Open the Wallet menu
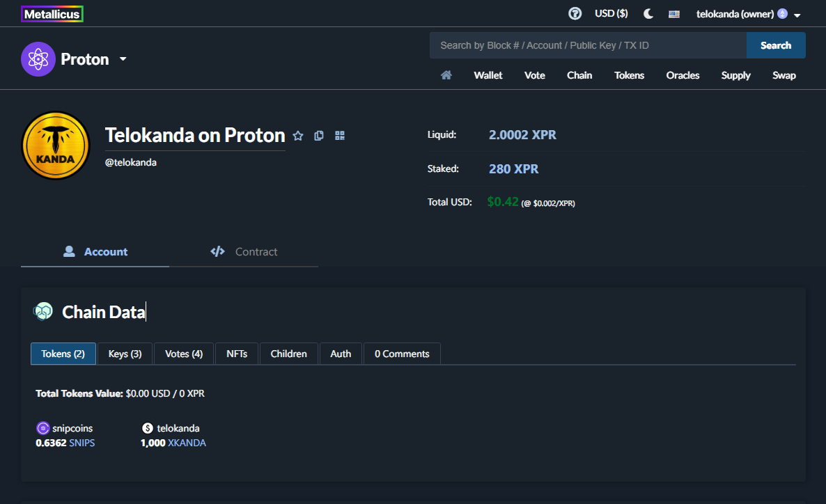 click(x=488, y=75)
